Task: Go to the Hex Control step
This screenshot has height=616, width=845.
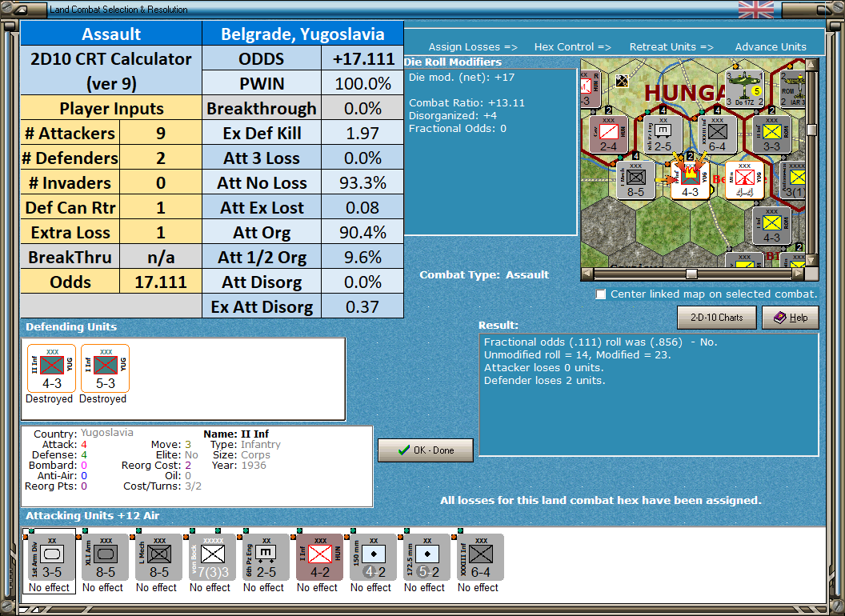Action: [572, 47]
